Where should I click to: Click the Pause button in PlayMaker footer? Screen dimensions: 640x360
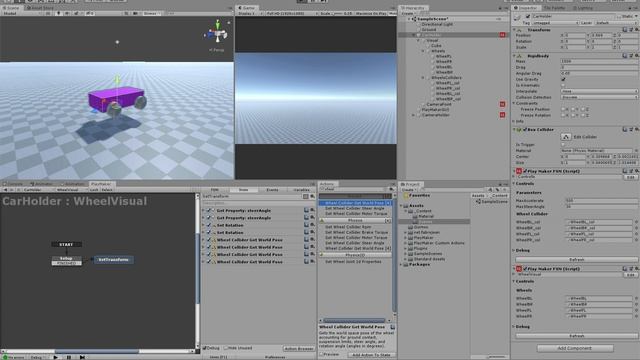point(69,357)
